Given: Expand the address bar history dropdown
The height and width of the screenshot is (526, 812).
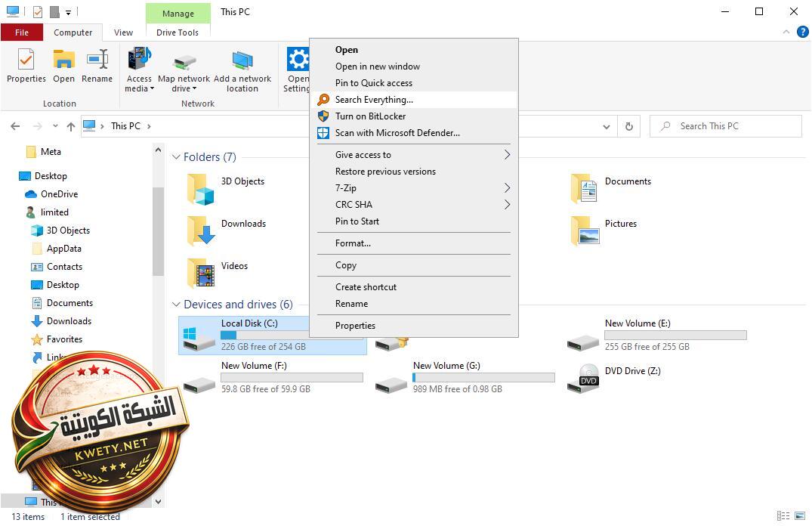Looking at the screenshot, I should (607, 126).
